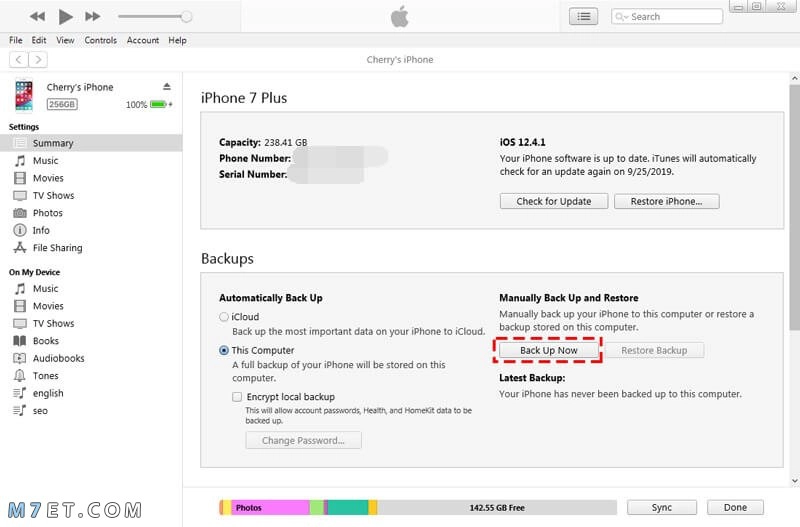800x527 pixels.
Task: Click the 256GB capacity badge
Action: pyautogui.click(x=62, y=105)
